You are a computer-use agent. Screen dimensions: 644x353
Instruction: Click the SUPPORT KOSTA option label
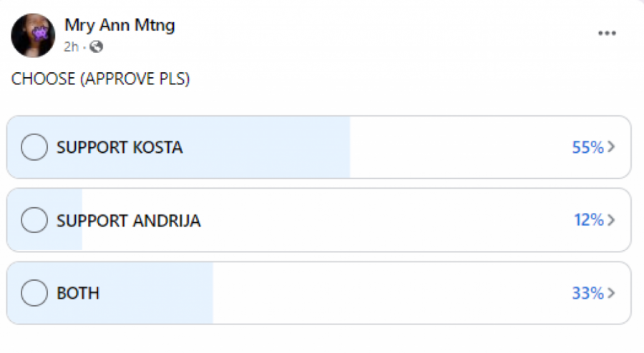pos(119,148)
